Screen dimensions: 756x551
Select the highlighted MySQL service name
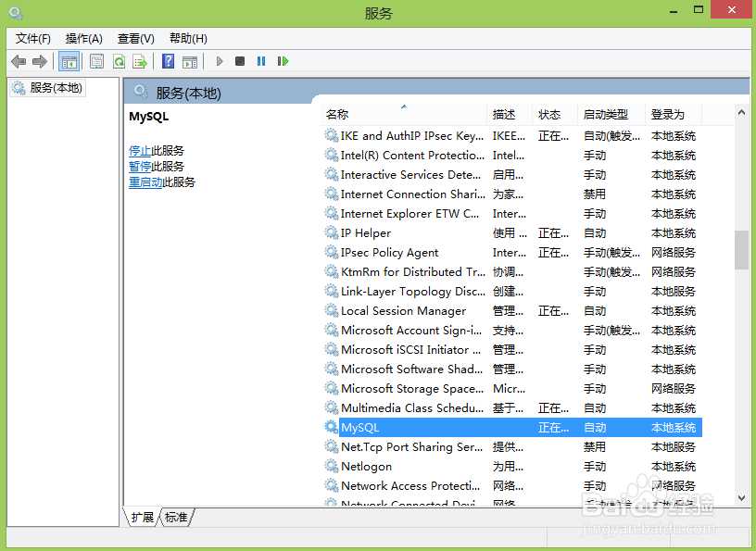click(x=360, y=427)
